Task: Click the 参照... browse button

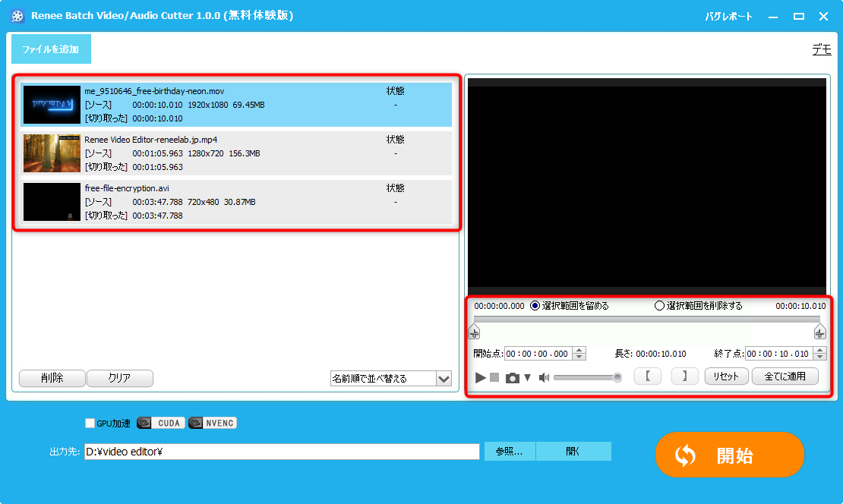Action: (x=509, y=452)
